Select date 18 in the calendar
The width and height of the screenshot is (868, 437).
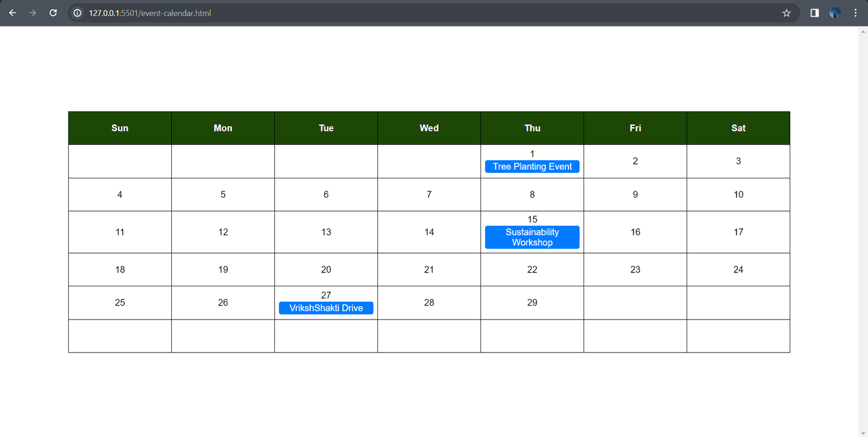(120, 269)
